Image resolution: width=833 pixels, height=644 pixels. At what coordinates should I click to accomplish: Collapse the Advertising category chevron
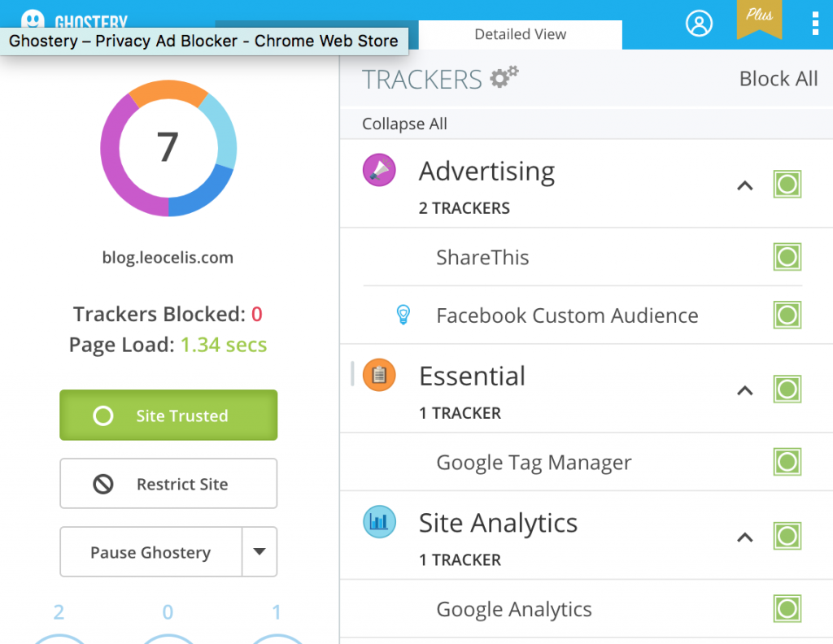click(x=745, y=185)
